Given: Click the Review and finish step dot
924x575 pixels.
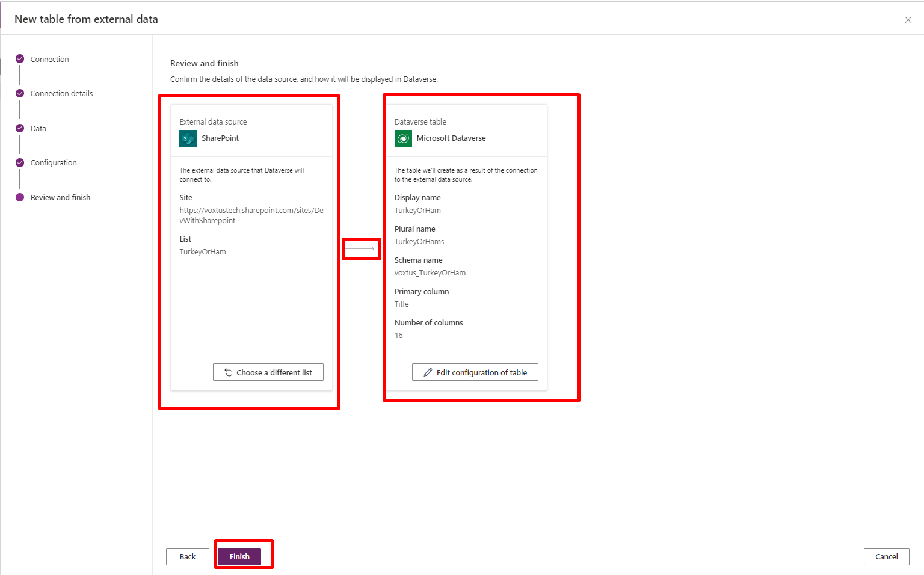Looking at the screenshot, I should tap(20, 197).
